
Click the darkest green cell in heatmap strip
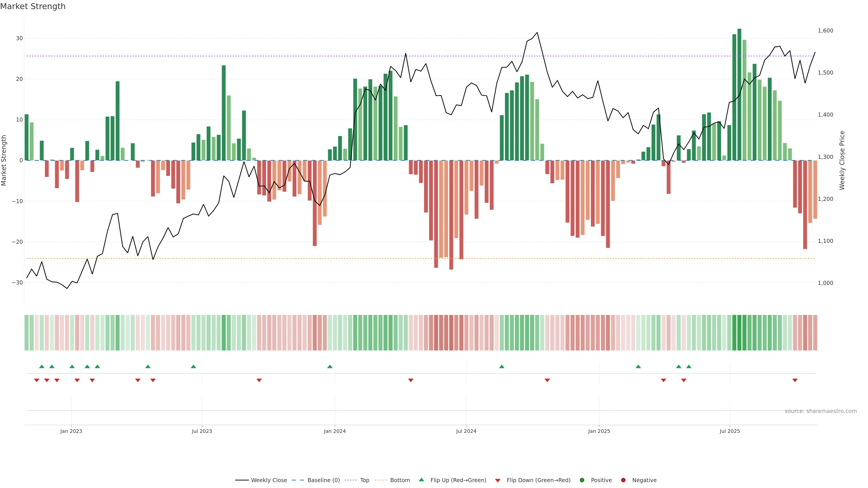[x=739, y=333]
